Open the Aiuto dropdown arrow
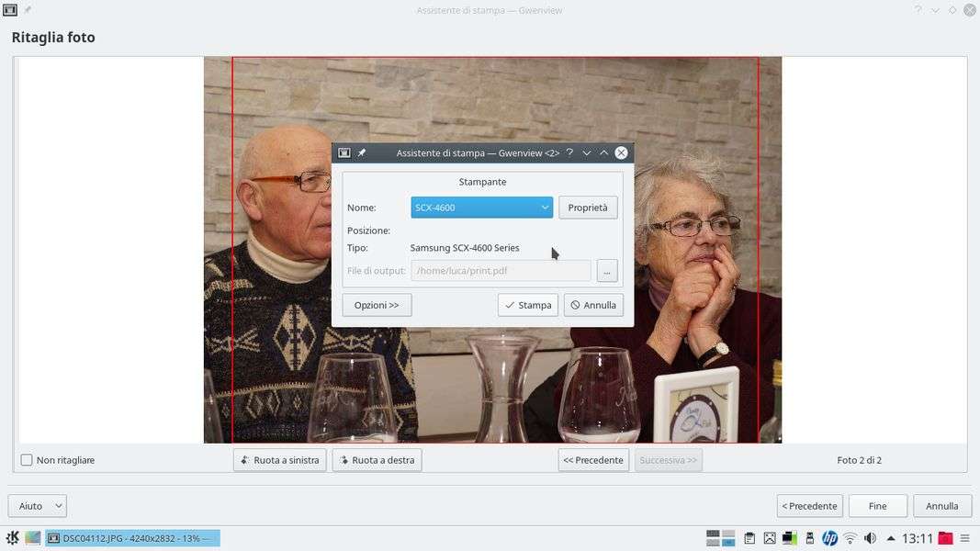This screenshot has width=980, height=551. [59, 506]
